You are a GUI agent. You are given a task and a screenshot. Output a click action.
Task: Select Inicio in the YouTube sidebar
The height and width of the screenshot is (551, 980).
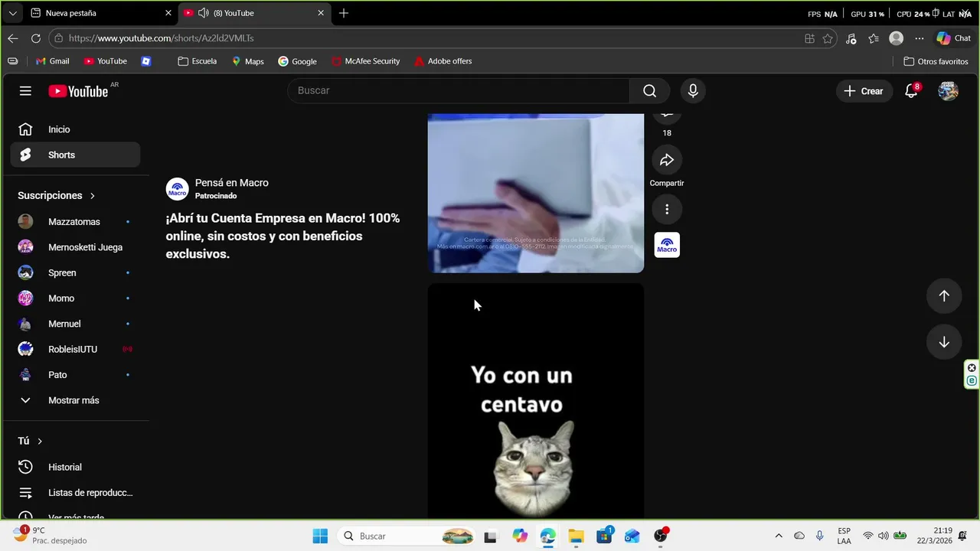point(75,129)
